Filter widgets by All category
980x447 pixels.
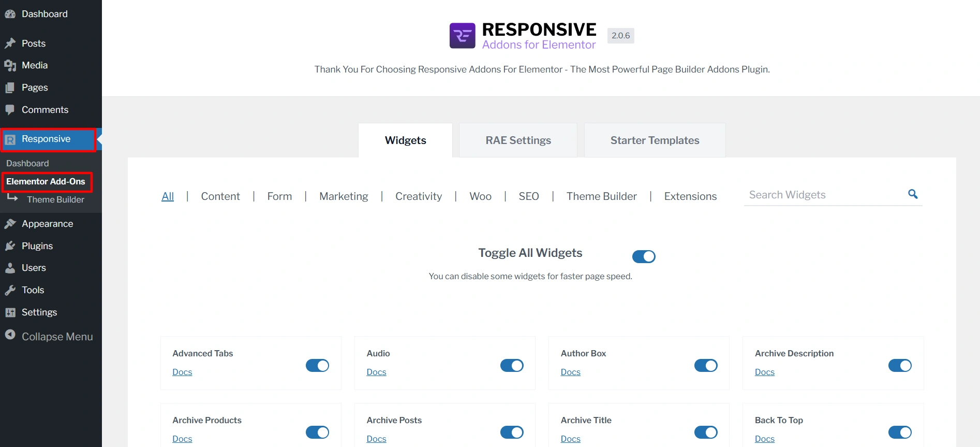[168, 196]
